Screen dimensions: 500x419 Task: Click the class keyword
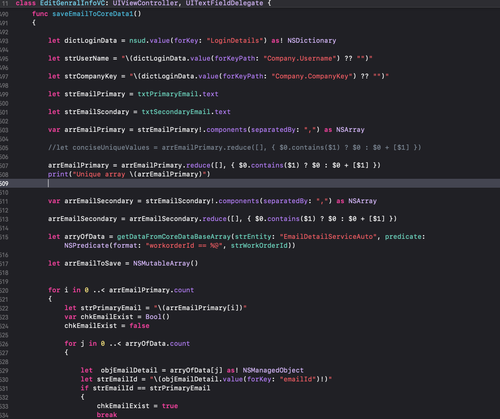26,3
